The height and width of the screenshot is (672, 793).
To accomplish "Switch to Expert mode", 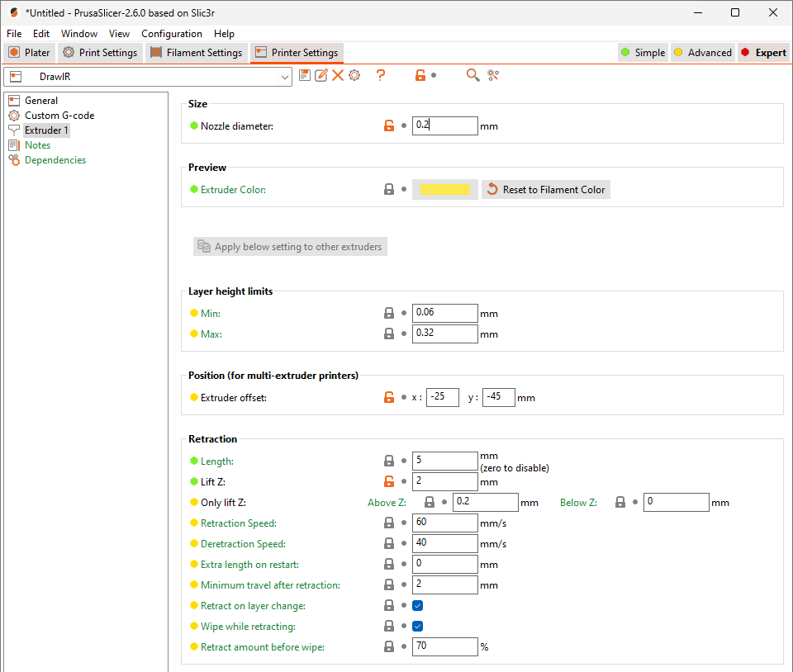I will coord(762,53).
